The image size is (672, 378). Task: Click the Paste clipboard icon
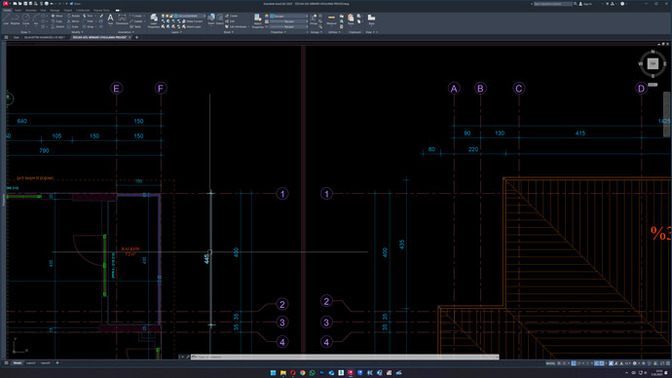click(x=351, y=19)
